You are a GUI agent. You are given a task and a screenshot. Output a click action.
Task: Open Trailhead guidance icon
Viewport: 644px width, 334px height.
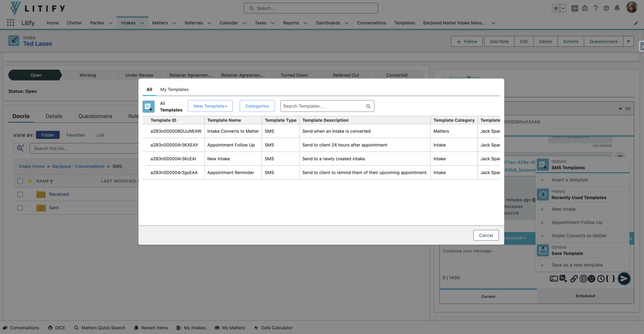(585, 8)
